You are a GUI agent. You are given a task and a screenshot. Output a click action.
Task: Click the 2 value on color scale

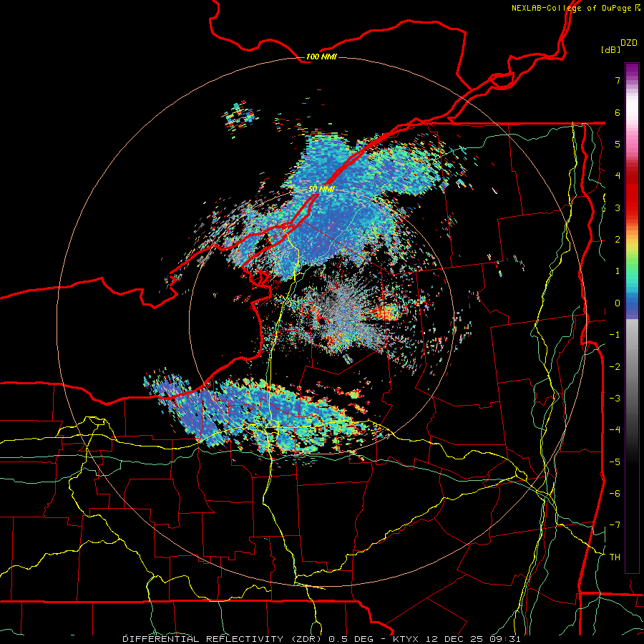(618, 240)
